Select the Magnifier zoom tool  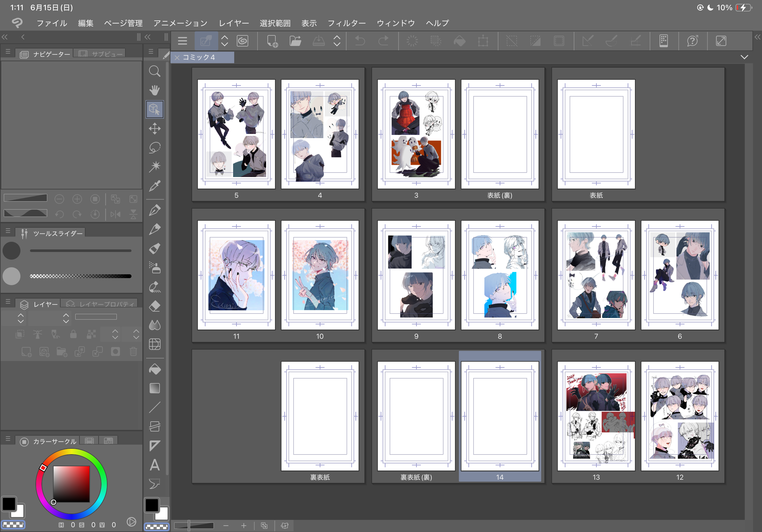click(x=155, y=71)
